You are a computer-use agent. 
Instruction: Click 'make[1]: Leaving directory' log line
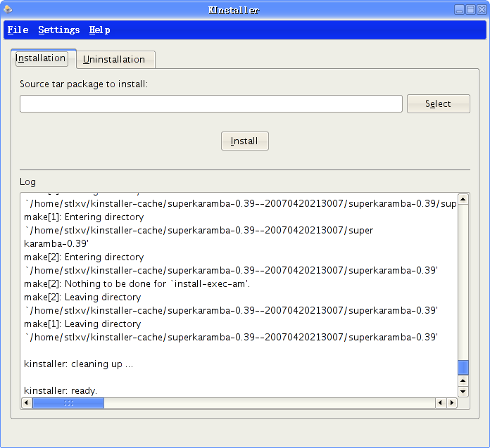82,324
